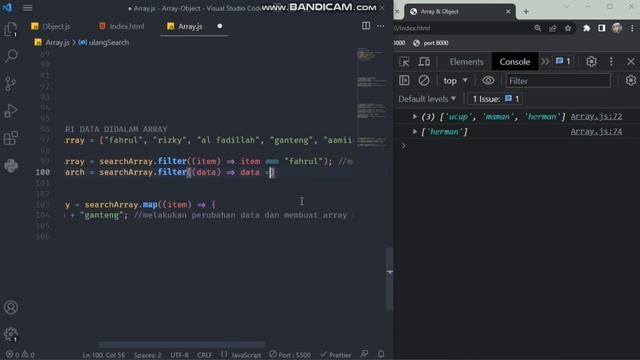Image resolution: width=640 pixels, height=360 pixels.
Task: Open the Explorer view in VS Code
Action: click(11, 30)
